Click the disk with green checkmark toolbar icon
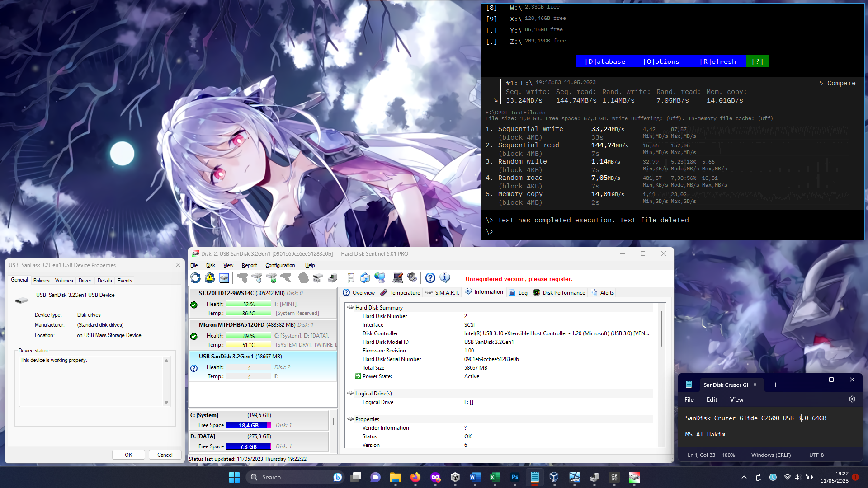868x488 pixels. click(x=271, y=278)
